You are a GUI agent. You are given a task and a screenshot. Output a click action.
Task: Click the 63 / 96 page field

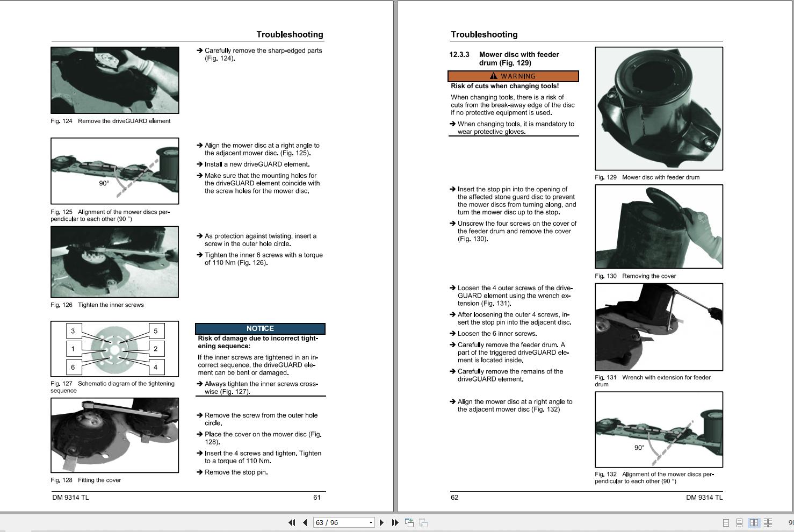338,522
